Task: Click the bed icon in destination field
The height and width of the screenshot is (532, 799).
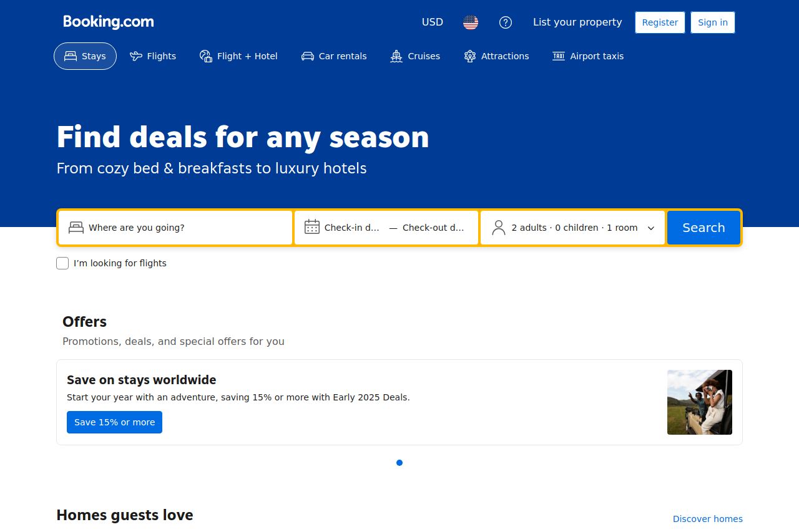Action: (x=76, y=228)
